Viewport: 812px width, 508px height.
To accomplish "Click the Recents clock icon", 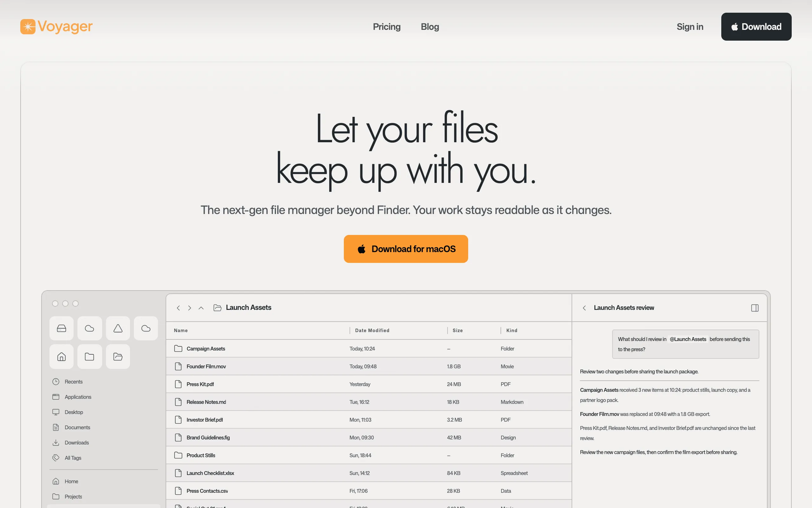I will pos(56,382).
